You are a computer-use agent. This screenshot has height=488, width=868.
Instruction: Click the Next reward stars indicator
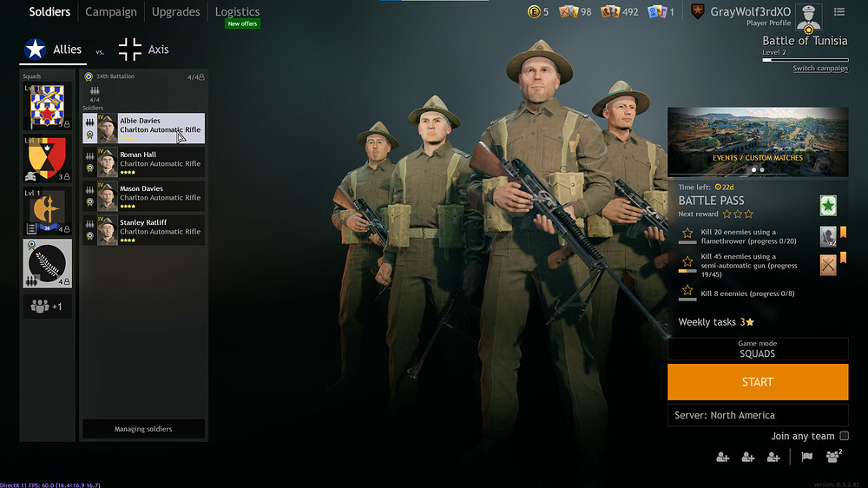737,214
